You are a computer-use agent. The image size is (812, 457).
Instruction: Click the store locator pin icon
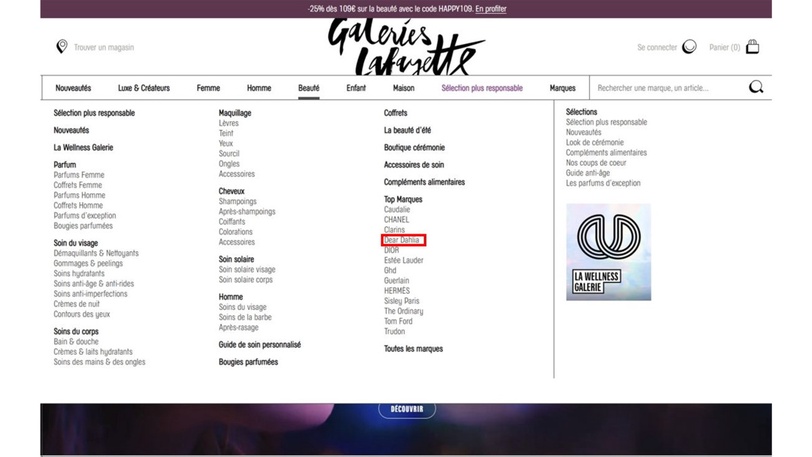click(62, 47)
